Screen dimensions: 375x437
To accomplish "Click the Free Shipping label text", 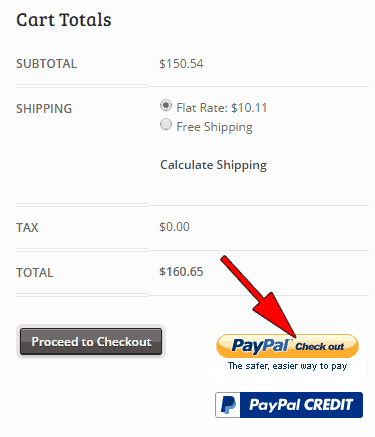I will [x=214, y=127].
